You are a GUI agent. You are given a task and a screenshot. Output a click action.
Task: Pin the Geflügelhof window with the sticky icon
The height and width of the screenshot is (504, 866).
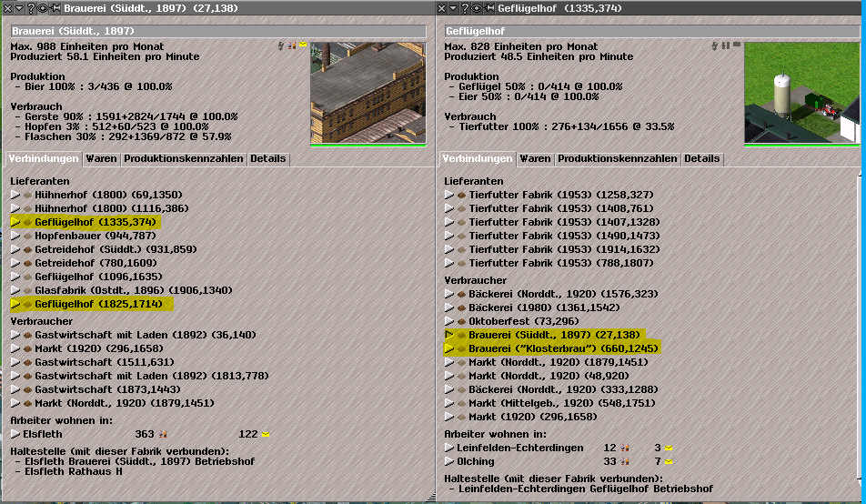[x=488, y=7]
